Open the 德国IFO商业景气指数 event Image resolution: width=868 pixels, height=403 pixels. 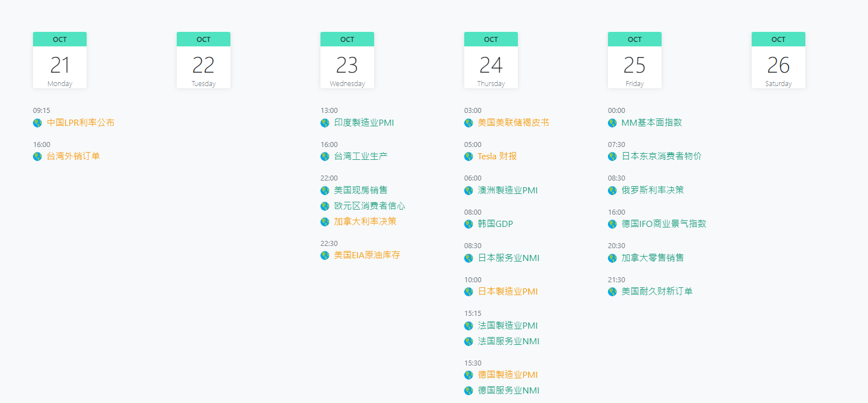click(664, 224)
